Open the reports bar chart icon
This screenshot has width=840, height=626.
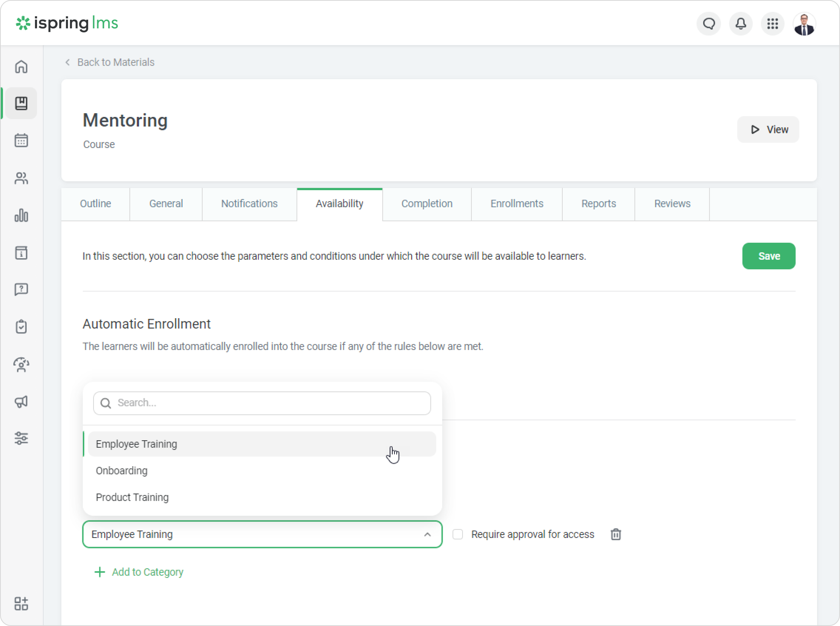coord(21,215)
